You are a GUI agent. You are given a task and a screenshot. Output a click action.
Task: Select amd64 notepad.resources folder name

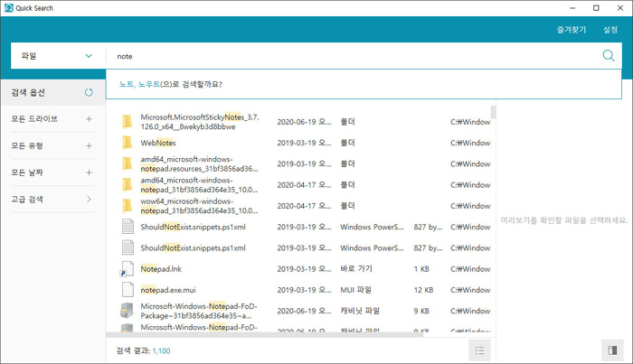pos(199,164)
